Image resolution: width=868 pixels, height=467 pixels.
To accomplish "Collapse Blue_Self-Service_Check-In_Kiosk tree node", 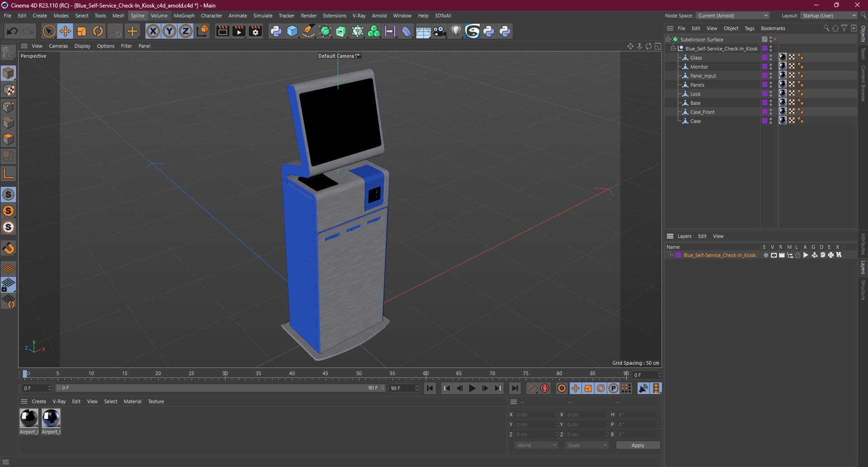I will [x=673, y=48].
